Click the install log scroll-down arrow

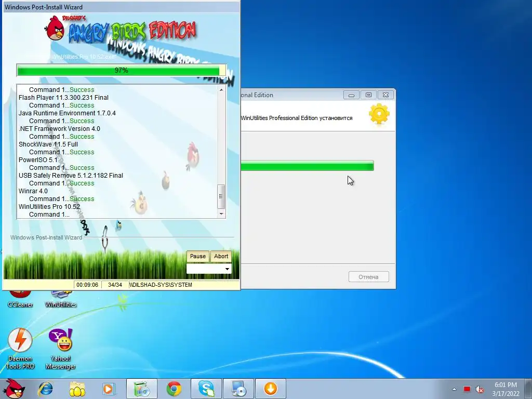click(x=221, y=214)
